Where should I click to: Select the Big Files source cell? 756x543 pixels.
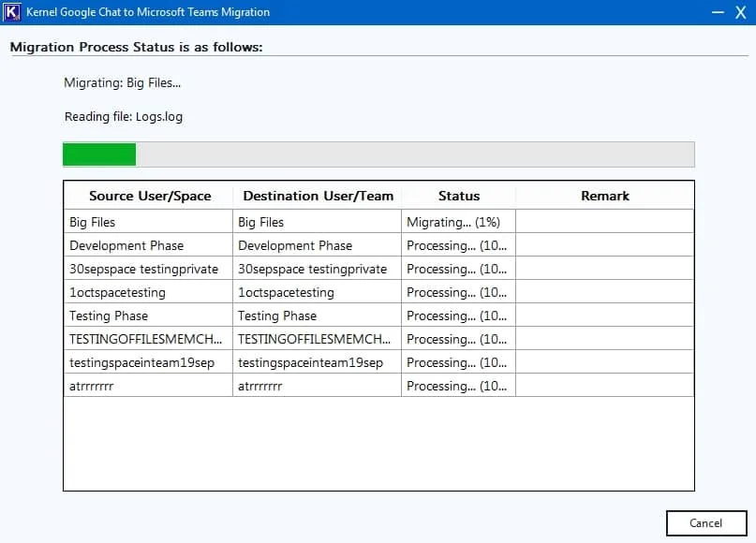coord(149,222)
